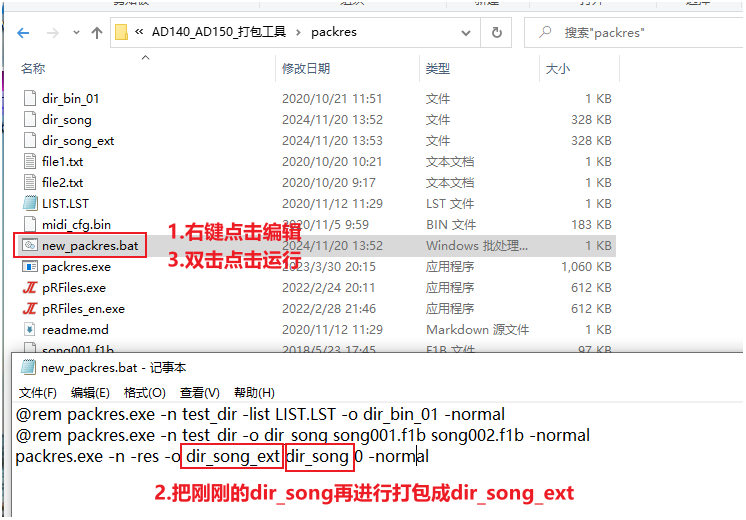Open address bar history dropdown
746x520 pixels.
pyautogui.click(x=466, y=33)
